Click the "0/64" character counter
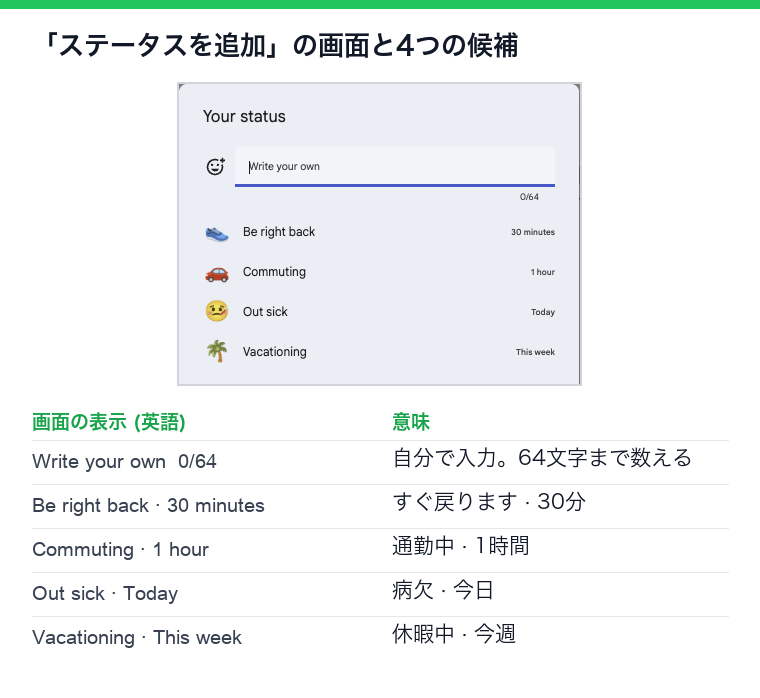 529,197
